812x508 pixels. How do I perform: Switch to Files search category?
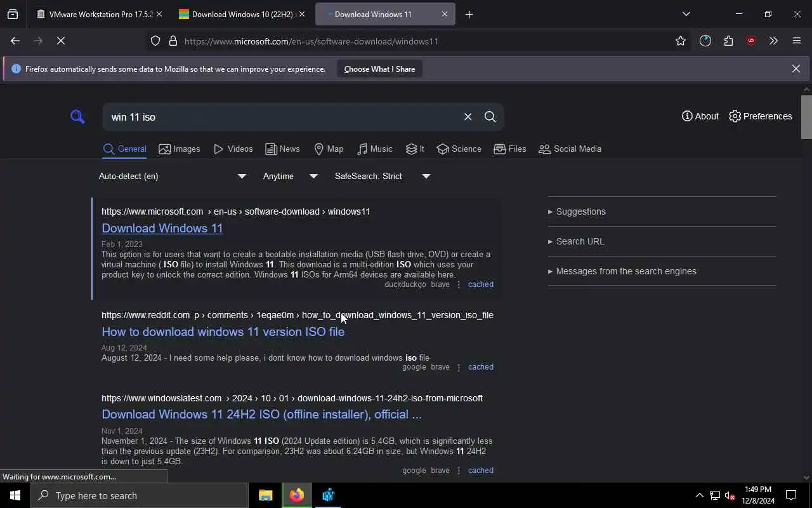coord(510,149)
